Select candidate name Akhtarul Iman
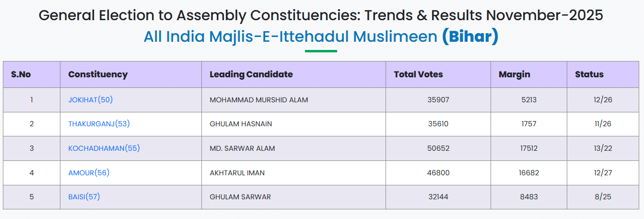This screenshot has height=219, width=644. coord(237,173)
